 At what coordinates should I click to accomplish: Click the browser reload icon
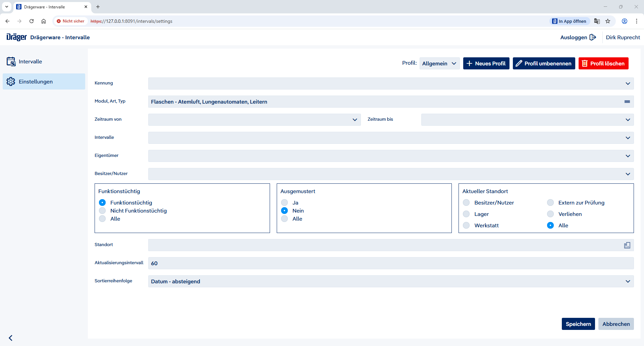click(x=32, y=21)
